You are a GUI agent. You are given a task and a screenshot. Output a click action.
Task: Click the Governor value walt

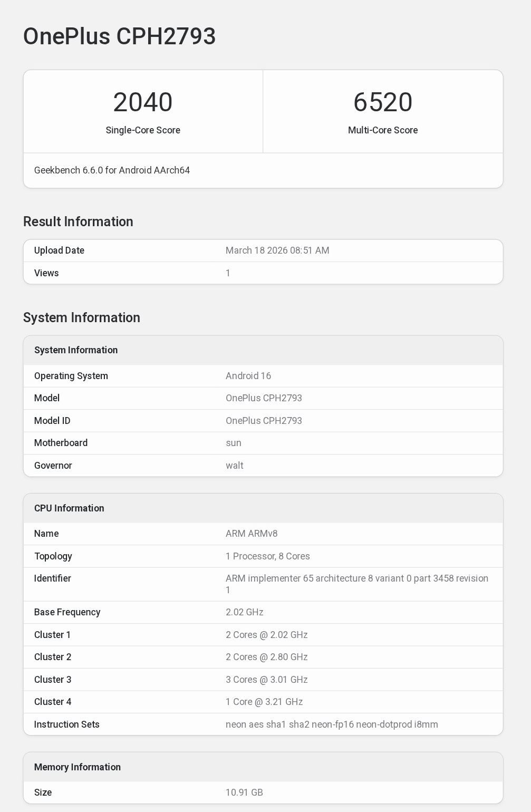pos(234,466)
